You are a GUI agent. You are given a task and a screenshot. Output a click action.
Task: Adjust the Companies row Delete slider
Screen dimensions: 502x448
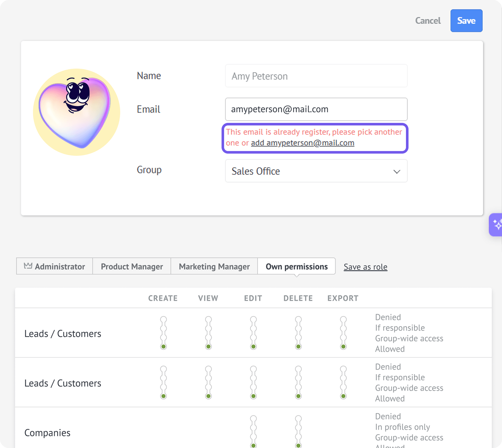pyautogui.click(x=298, y=432)
